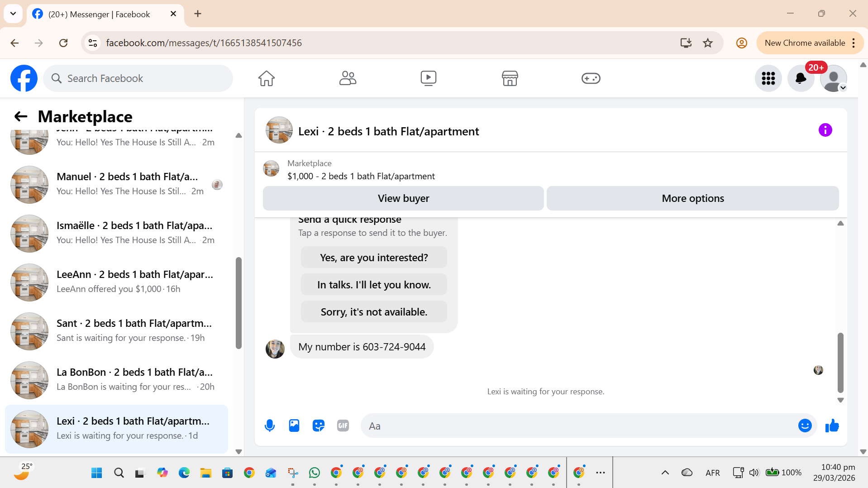
Task: Reload the page with the refresh button
Action: click(x=63, y=43)
